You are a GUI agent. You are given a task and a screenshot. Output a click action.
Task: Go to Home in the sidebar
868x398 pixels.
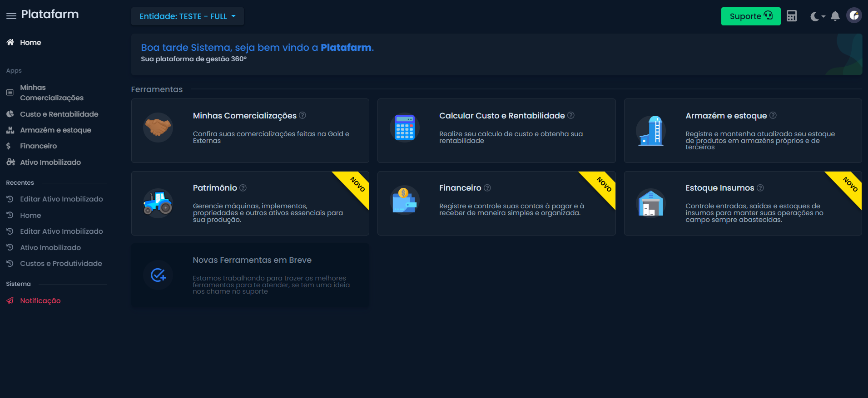[x=30, y=42]
